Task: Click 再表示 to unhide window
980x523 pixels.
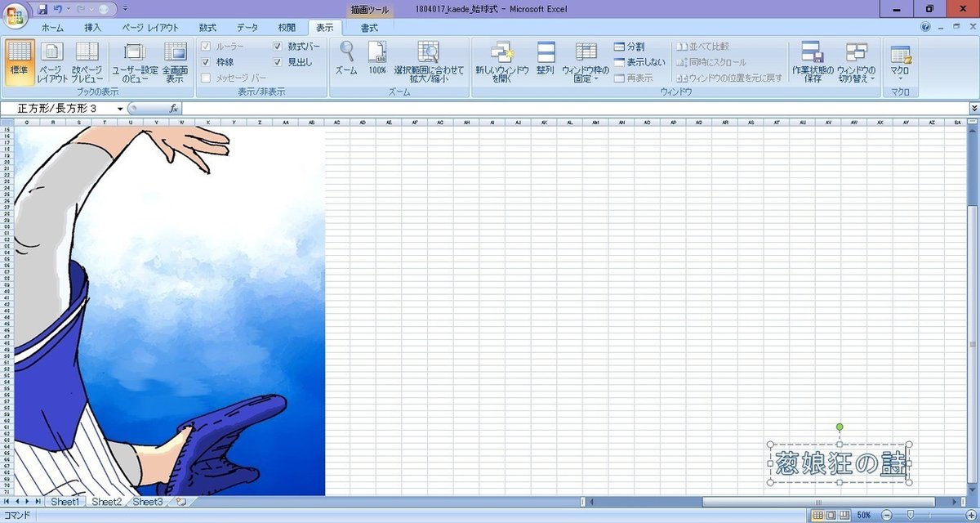Action: pyautogui.click(x=634, y=78)
